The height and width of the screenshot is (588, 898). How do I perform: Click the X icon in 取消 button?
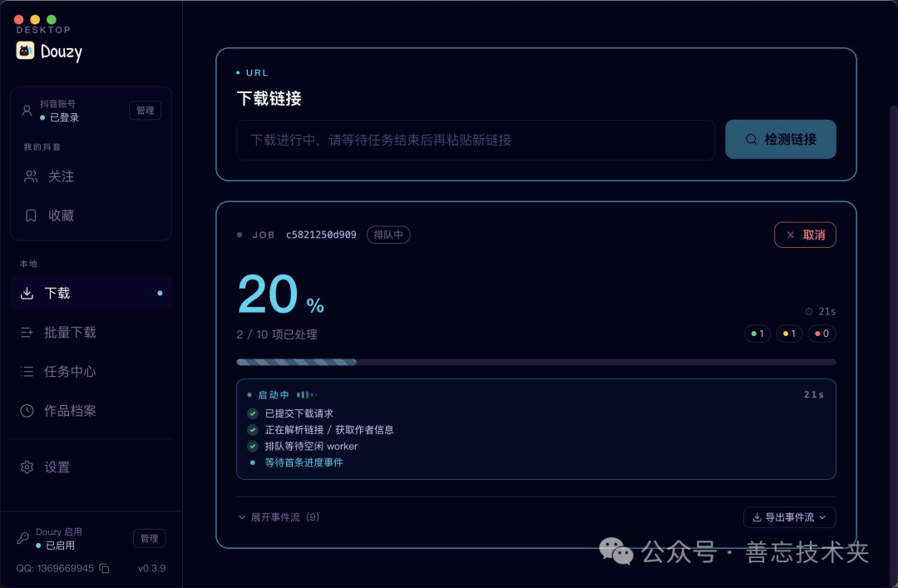pyautogui.click(x=791, y=235)
